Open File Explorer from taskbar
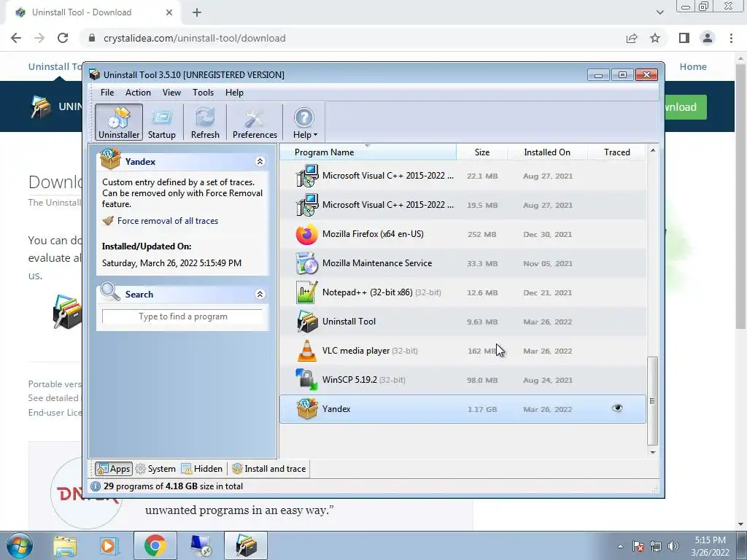This screenshot has height=560, width=747. tap(65, 545)
